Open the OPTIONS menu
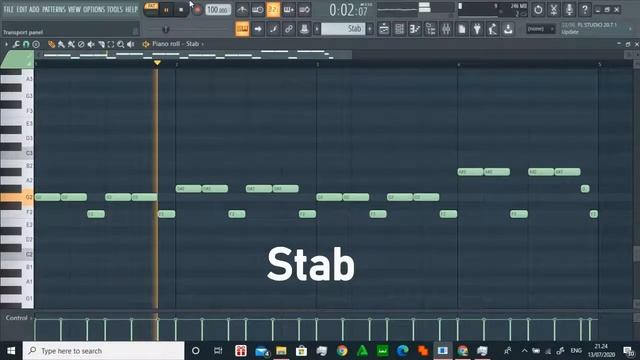This screenshot has width=640, height=360. [x=94, y=9]
